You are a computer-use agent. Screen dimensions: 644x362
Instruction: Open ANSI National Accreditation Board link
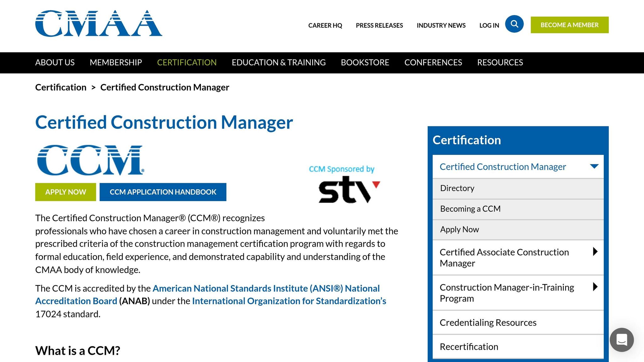pos(208,295)
